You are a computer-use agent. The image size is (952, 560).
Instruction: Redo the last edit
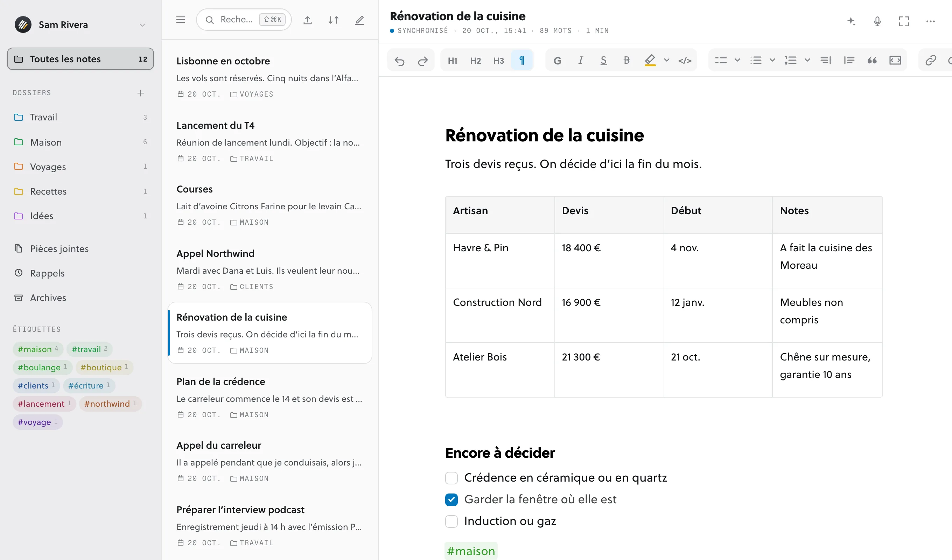pyautogui.click(x=423, y=61)
